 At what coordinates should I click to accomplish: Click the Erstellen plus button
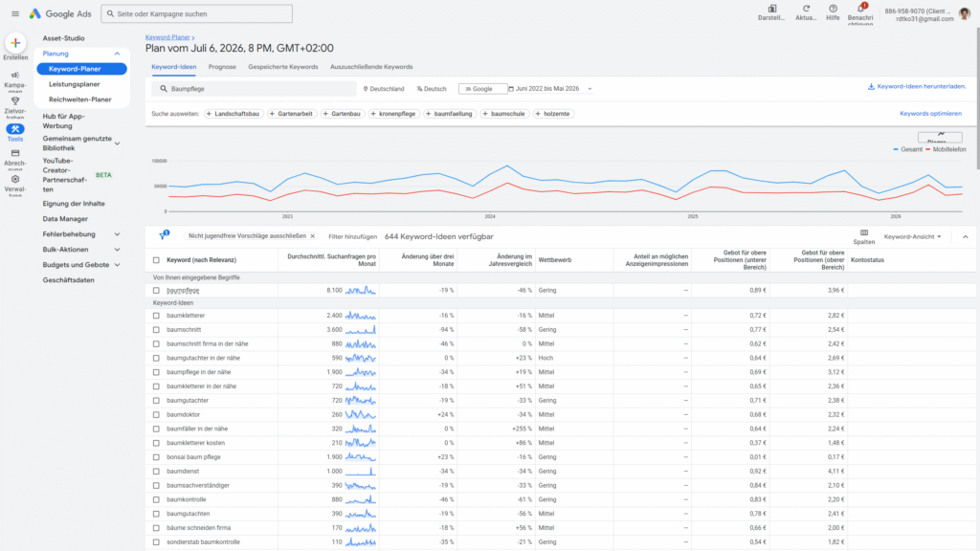pos(15,42)
